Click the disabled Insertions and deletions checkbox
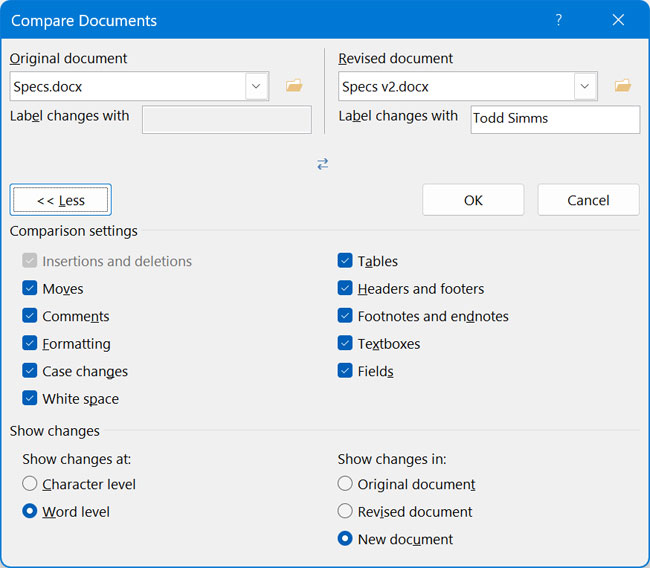 (x=29, y=261)
